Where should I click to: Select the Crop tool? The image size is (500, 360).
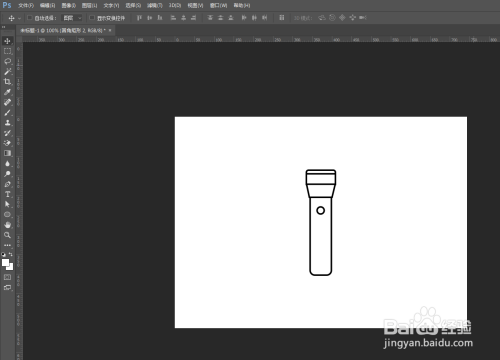click(7, 82)
